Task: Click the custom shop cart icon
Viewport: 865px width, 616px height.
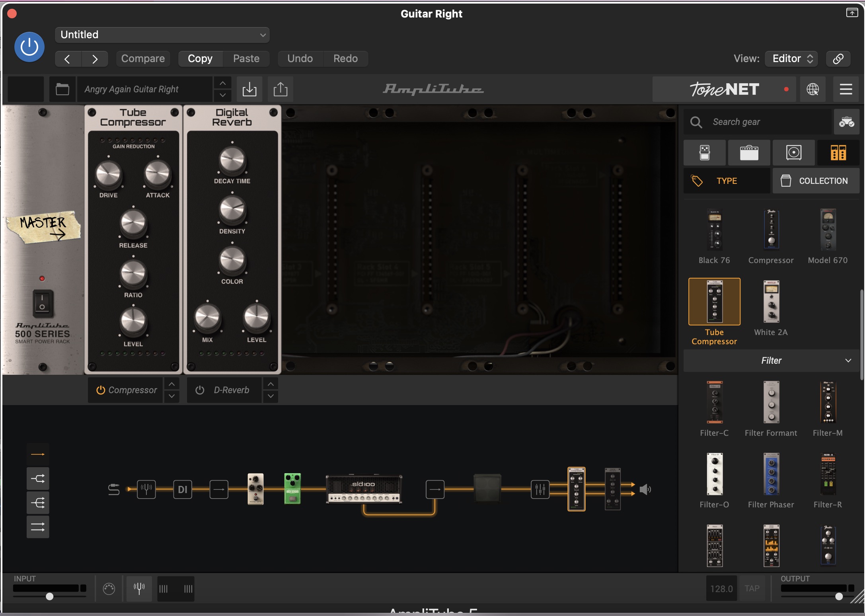Action: coord(846,122)
